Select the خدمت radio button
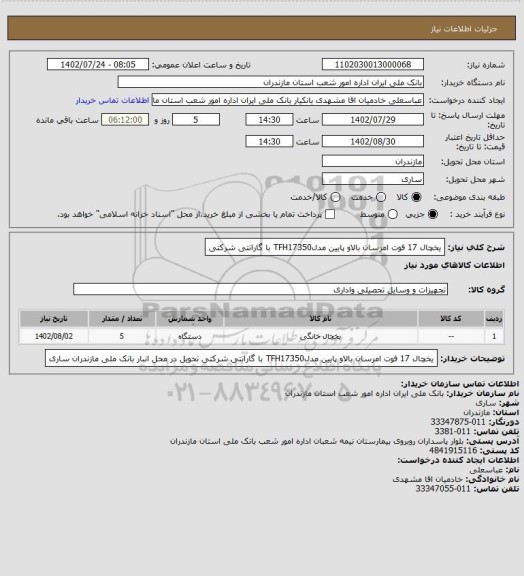524x576 pixels. (381, 197)
